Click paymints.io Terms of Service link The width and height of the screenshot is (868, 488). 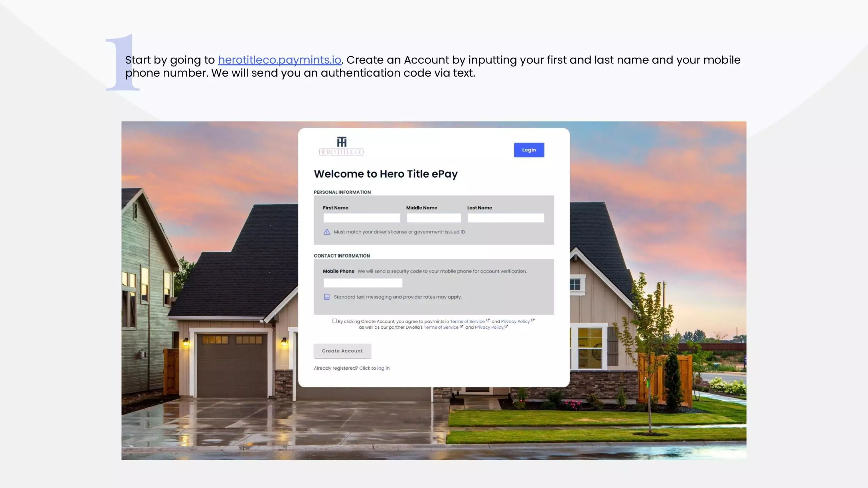(x=467, y=321)
